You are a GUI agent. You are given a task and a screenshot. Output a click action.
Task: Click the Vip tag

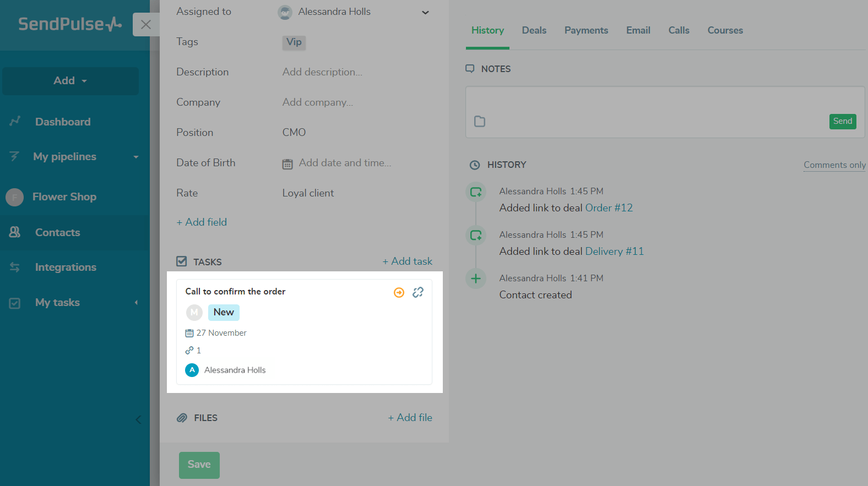pyautogui.click(x=294, y=42)
